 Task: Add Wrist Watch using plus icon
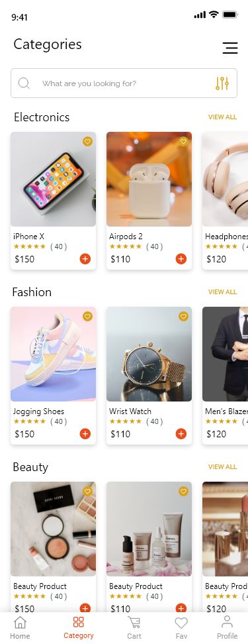tap(181, 434)
